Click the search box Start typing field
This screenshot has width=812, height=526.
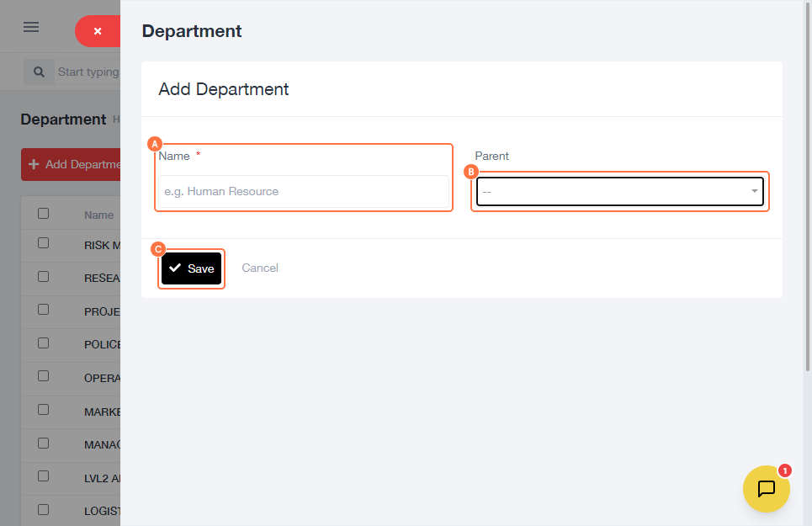pos(88,72)
